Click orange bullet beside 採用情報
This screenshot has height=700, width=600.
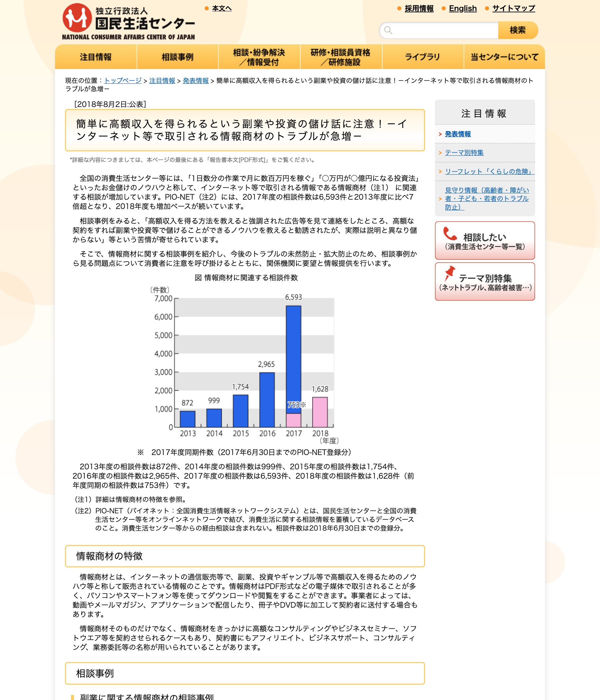399,8
